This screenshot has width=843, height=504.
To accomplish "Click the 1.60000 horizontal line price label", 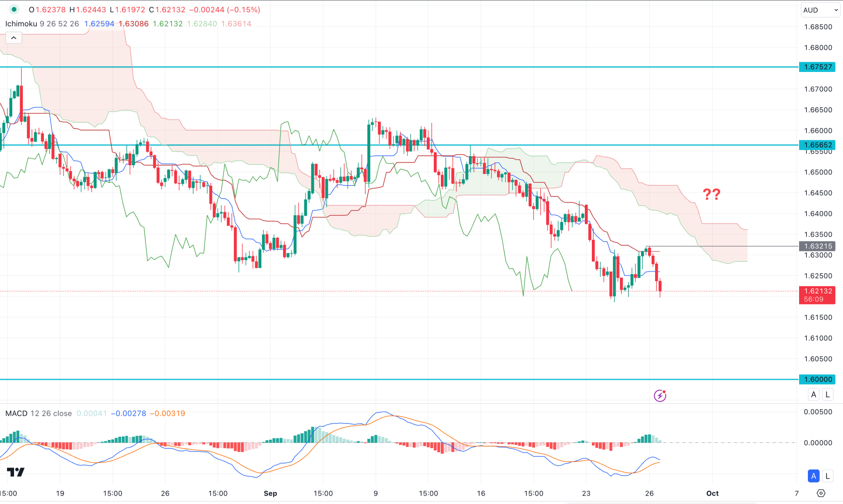I will pyautogui.click(x=817, y=379).
